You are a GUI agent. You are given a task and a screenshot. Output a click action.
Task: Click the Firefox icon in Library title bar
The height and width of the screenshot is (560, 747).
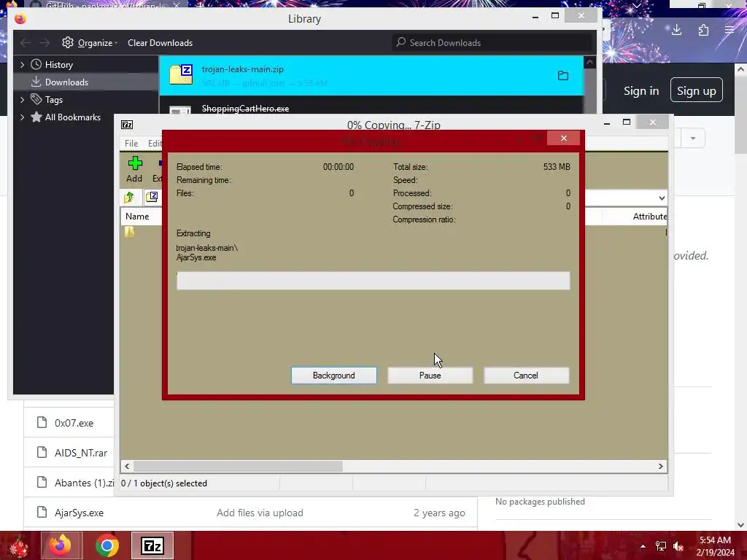pyautogui.click(x=20, y=18)
